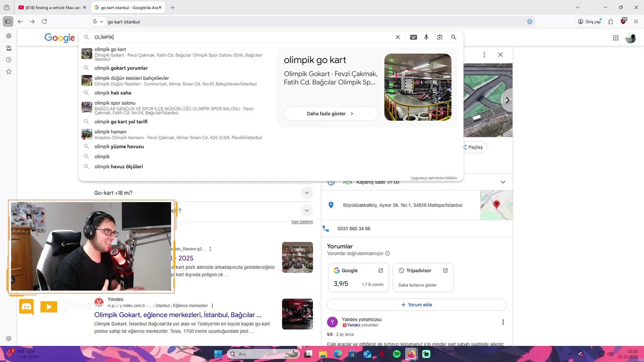Image resolution: width=644 pixels, height=362 pixels.
Task: Click the Google search field containing OLİMPİK
Action: (x=242, y=37)
